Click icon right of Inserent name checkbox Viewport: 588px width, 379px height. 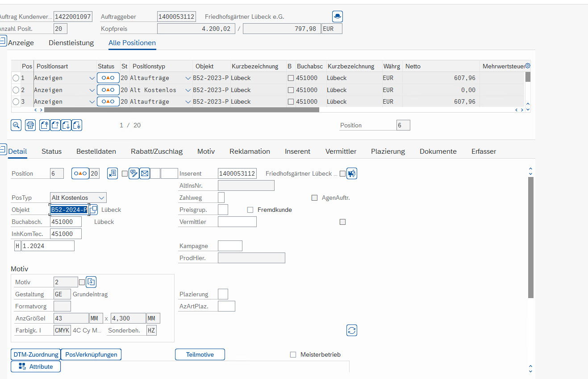point(352,173)
